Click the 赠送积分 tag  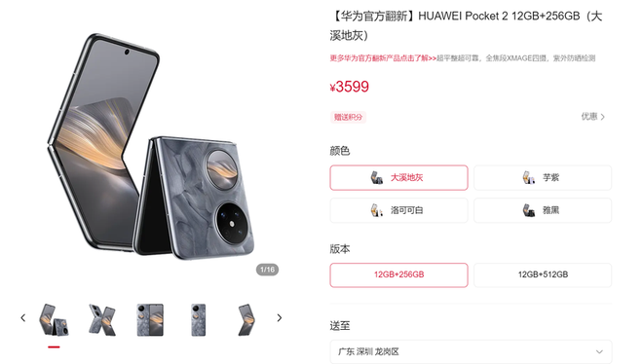[348, 117]
